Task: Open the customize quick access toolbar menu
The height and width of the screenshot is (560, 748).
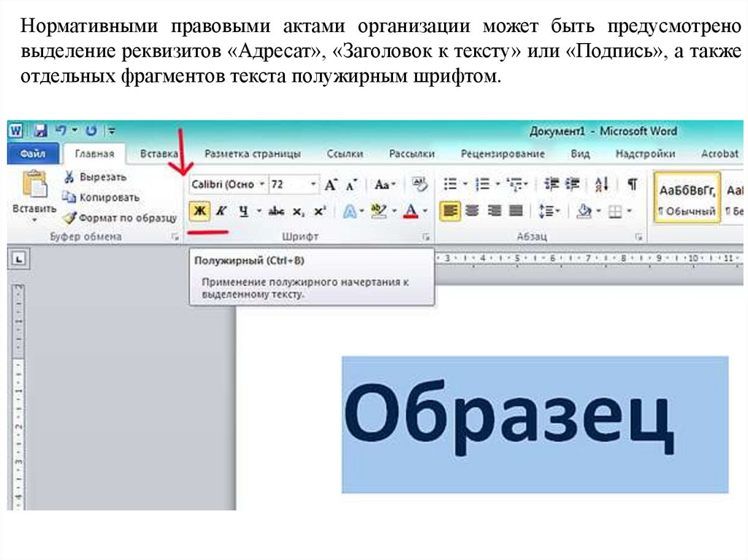Action: [x=111, y=130]
